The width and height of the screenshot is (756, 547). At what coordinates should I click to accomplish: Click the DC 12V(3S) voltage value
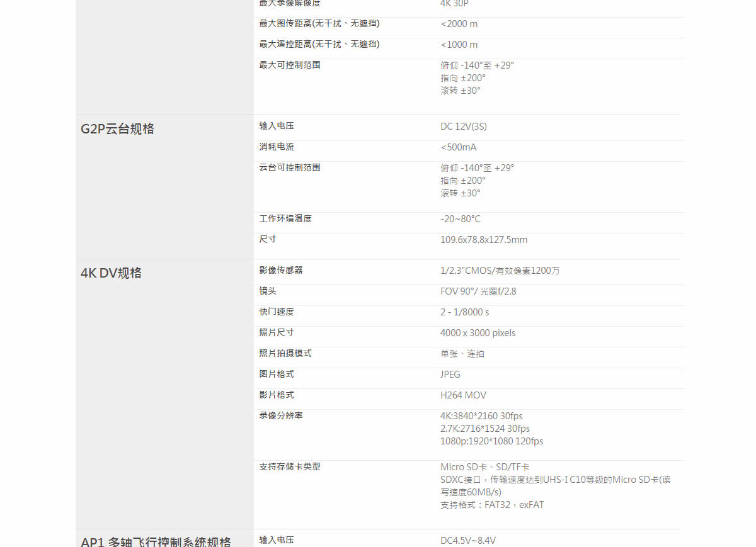coord(463,127)
